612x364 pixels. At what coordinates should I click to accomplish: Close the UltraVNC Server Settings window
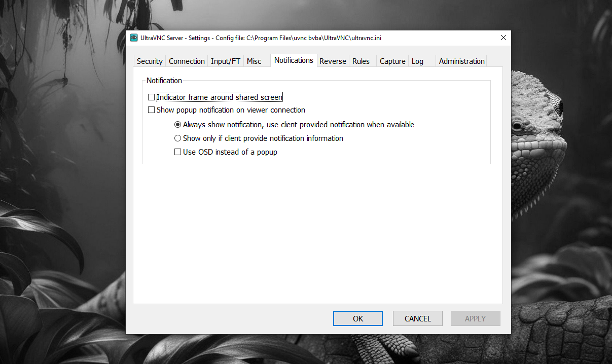503,38
